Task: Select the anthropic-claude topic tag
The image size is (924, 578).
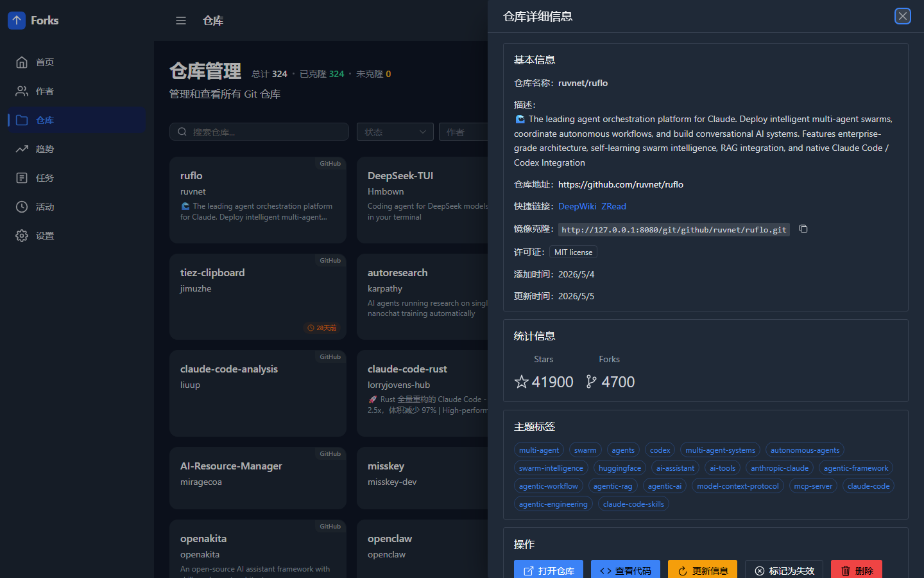Action: [x=780, y=468]
